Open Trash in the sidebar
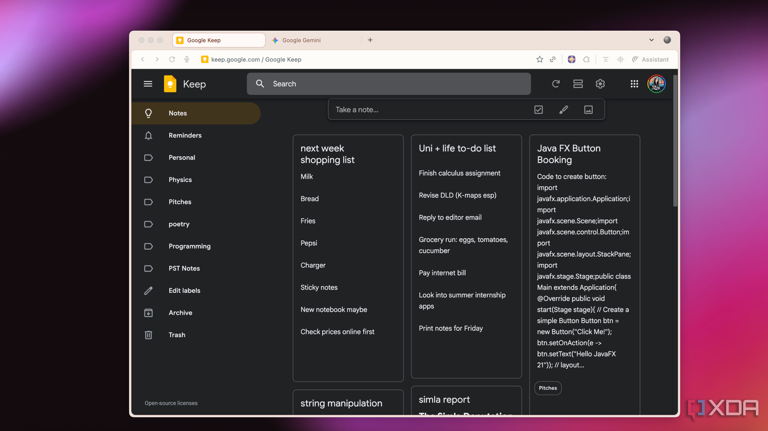This screenshot has height=431, width=768. [x=196, y=335]
